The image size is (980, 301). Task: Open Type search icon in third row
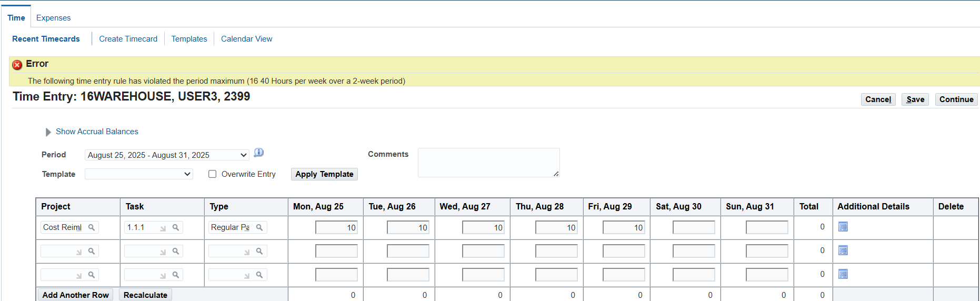pyautogui.click(x=259, y=275)
